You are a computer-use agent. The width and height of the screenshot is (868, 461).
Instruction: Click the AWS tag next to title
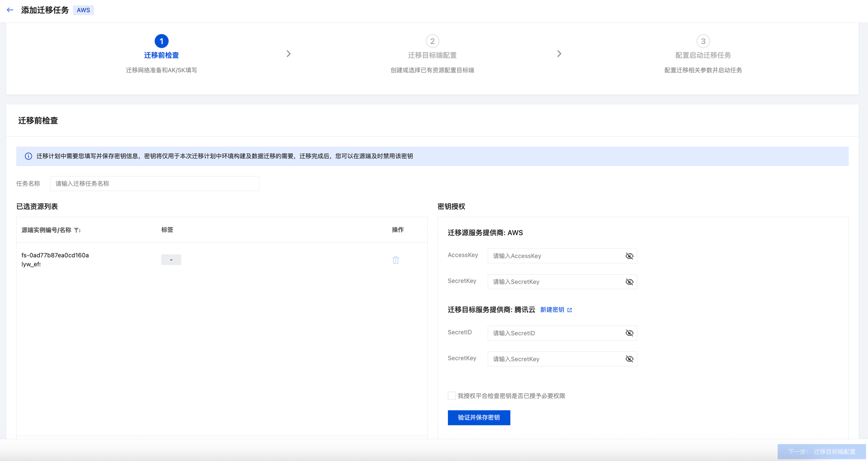click(83, 10)
